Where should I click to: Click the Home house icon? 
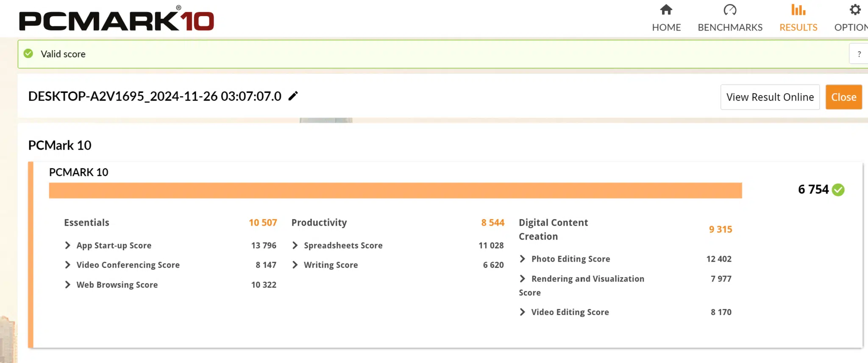(x=666, y=10)
